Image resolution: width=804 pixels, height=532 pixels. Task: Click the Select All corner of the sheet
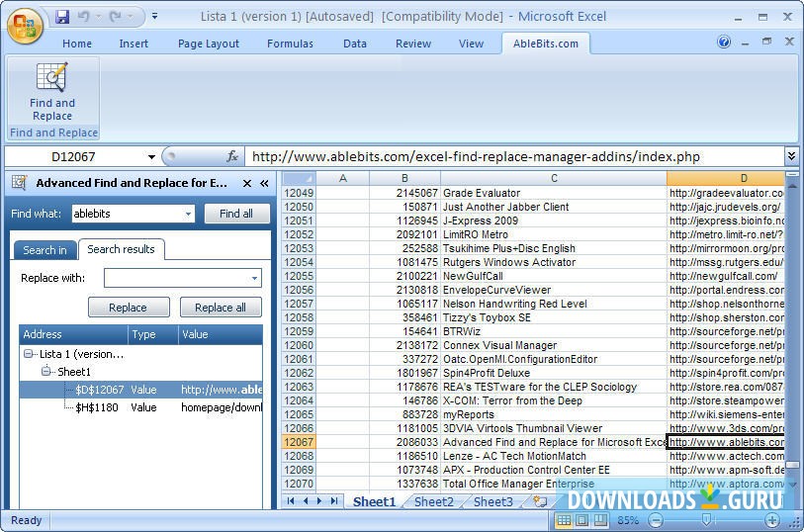tap(299, 178)
